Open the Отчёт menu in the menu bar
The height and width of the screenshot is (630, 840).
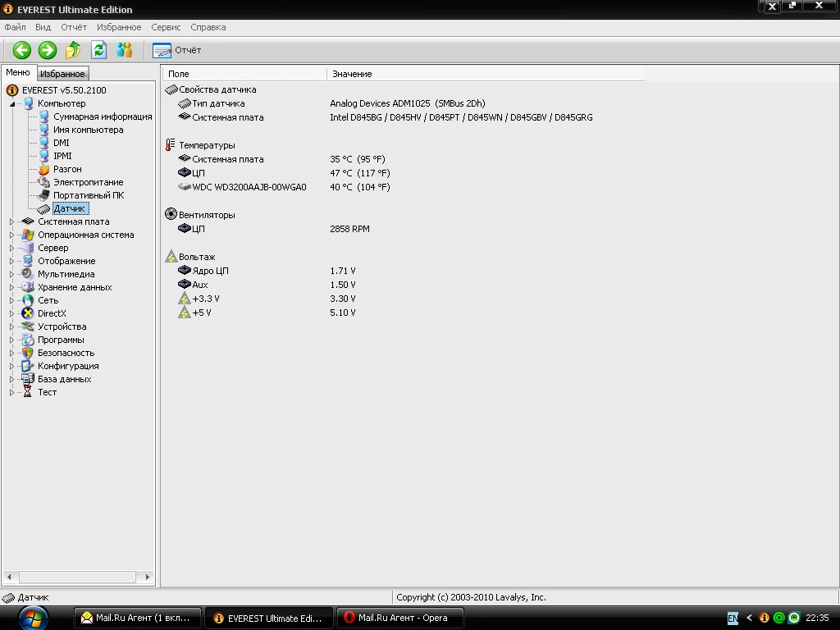pos(74,27)
